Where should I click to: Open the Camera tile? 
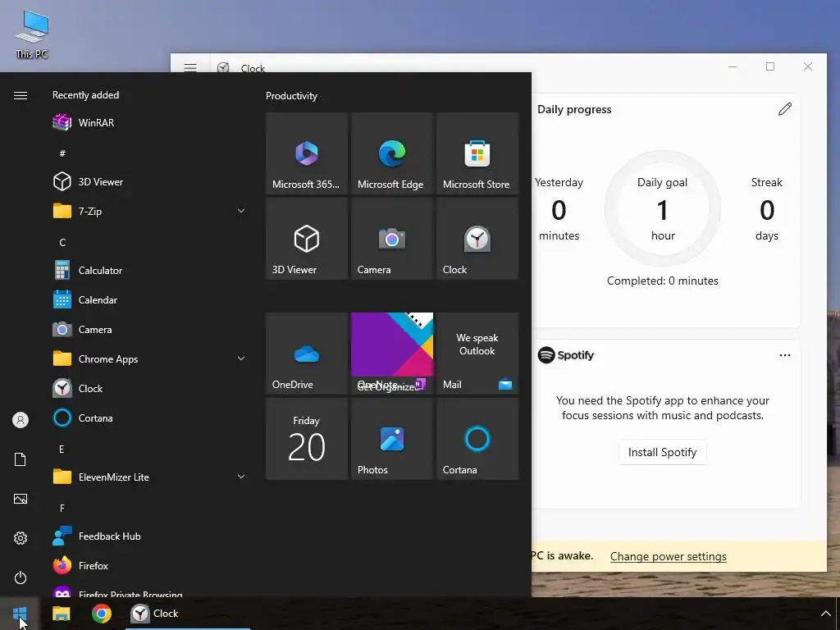tap(391, 239)
